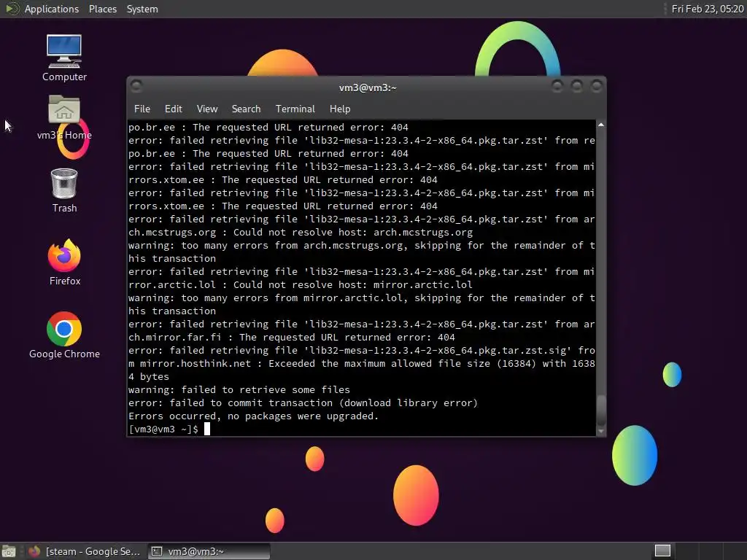
Task: Click line 'ch.mirror.far.fi : The requested URL returned error: 404'
Action: coord(292,337)
